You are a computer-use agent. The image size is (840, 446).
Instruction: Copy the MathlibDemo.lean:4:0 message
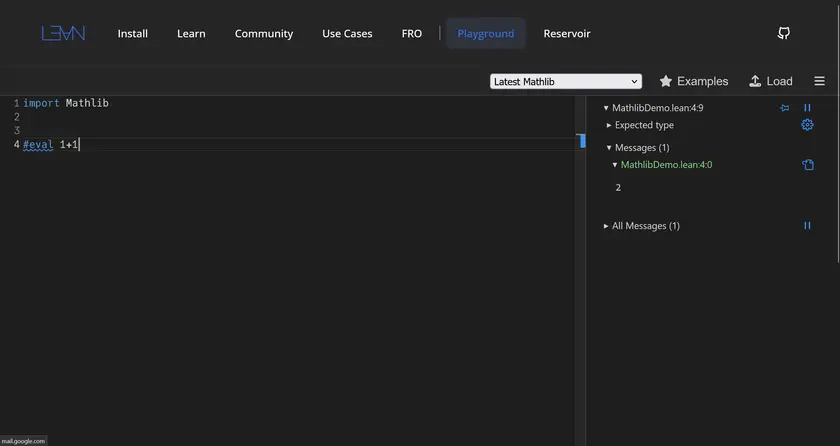coord(807,165)
